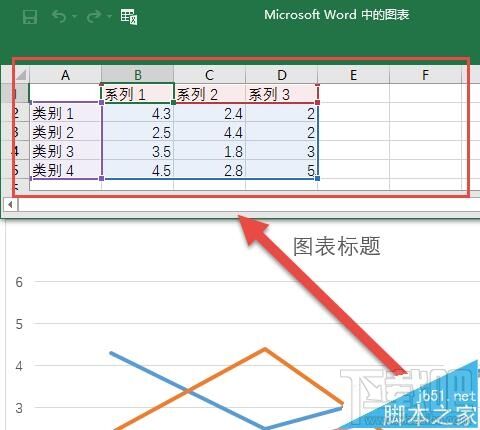Screen dimensions: 480x430
Task: Click cell containing 系列 1
Action: (137, 94)
